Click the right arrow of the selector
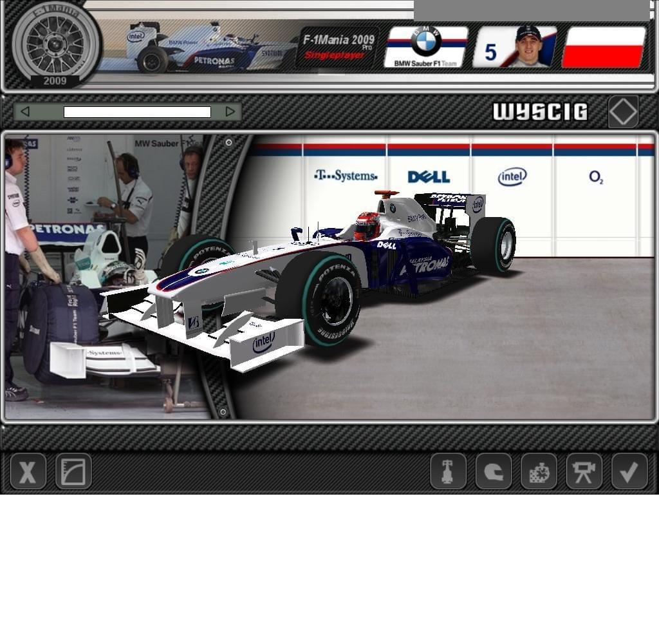The width and height of the screenshot is (659, 644). pyautogui.click(x=230, y=111)
